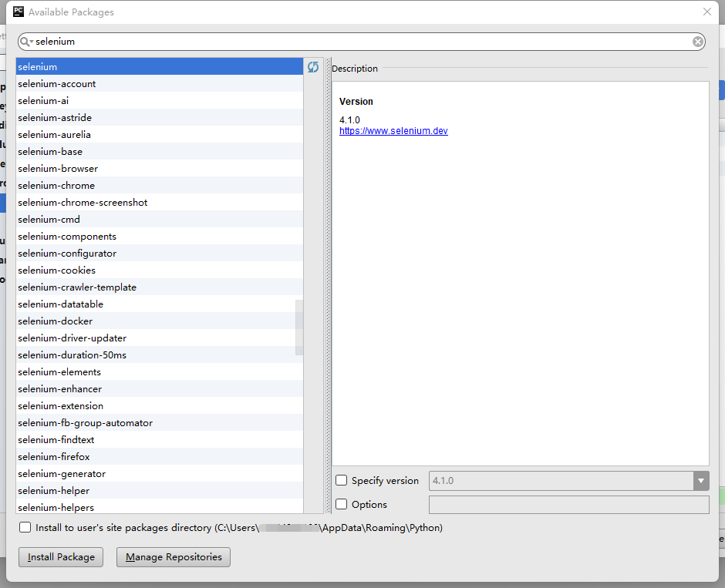Viewport: 725px width, 588px height.
Task: Select selenium-enhancer package
Action: pos(160,388)
